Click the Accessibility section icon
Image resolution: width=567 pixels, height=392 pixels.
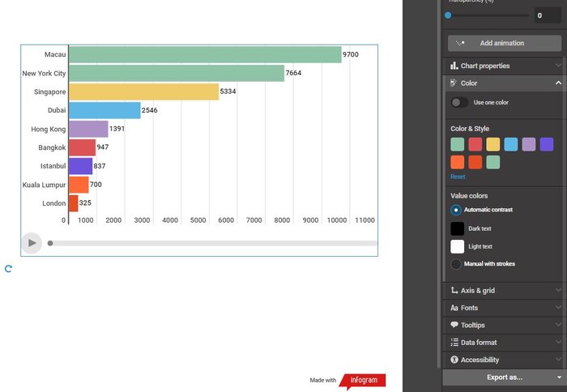click(454, 360)
